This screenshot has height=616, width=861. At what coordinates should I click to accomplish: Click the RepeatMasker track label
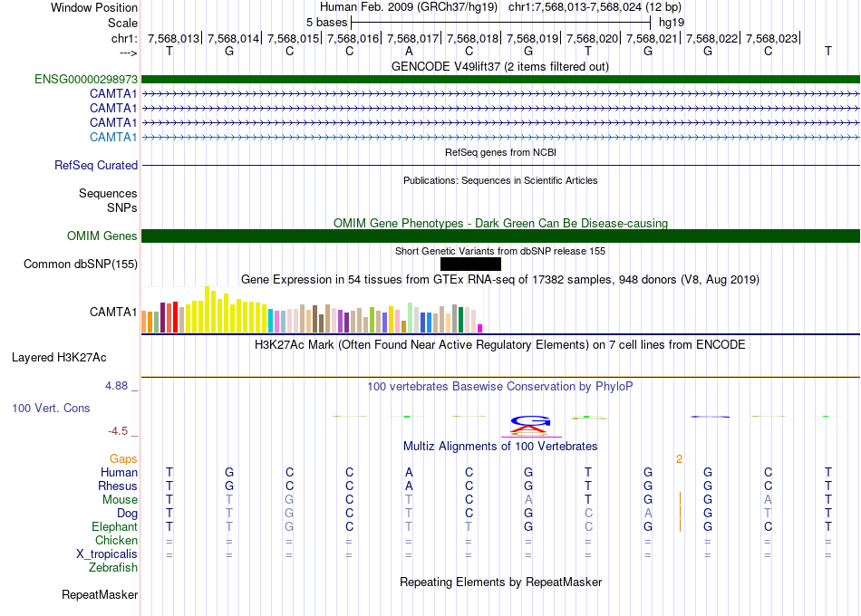[100, 595]
